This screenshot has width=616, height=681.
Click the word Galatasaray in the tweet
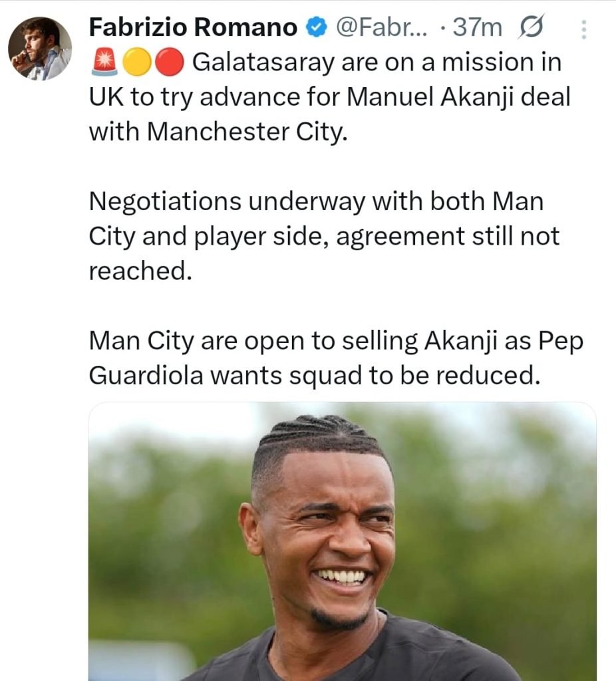point(263,63)
